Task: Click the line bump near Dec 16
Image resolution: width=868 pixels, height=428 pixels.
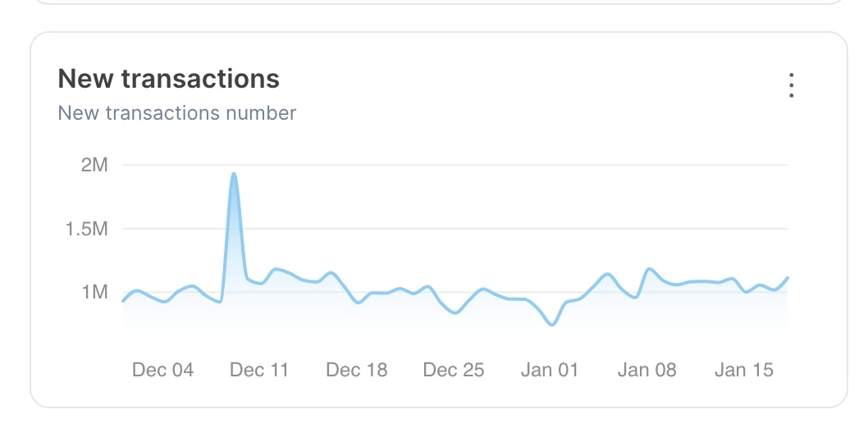Action: click(x=331, y=272)
